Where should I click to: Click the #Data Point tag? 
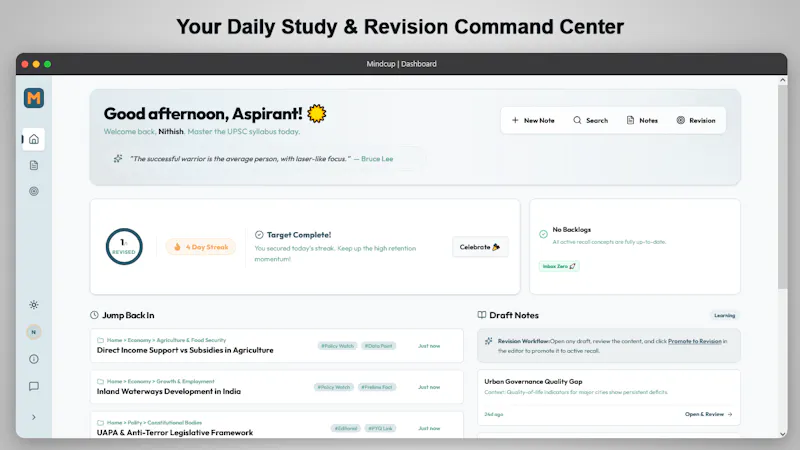point(379,346)
